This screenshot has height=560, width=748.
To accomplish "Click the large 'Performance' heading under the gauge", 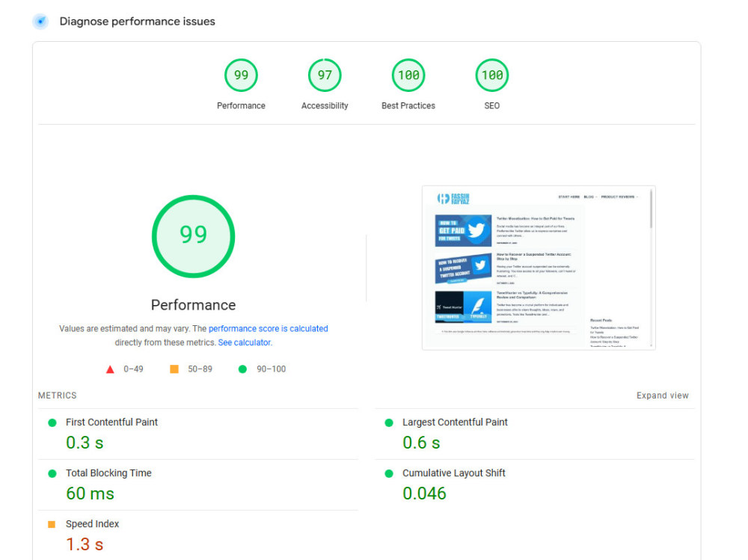I will (x=193, y=305).
